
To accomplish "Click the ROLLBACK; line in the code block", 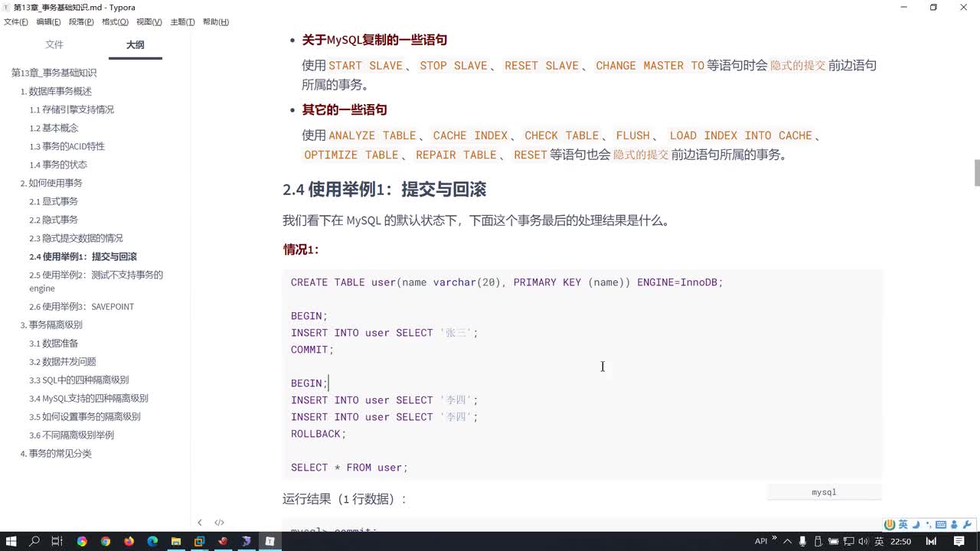I will [318, 434].
